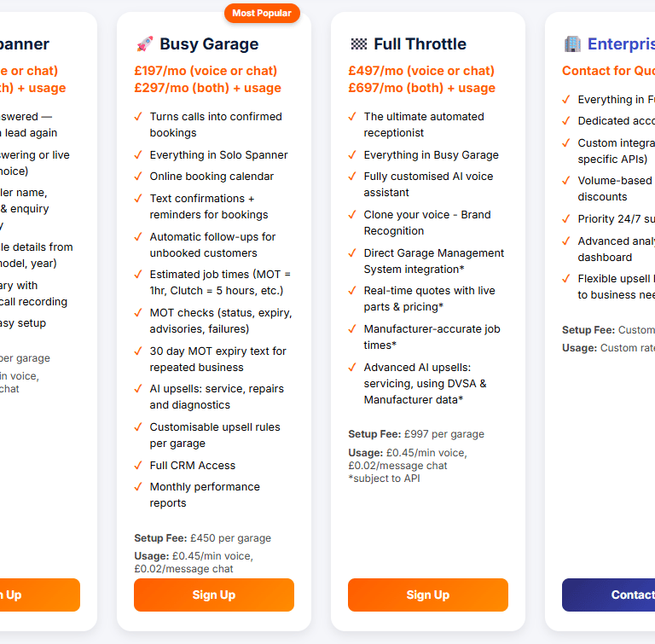This screenshot has height=644, width=655.
Task: Click checkmark beside Everything in Solo Spanner
Action: click(x=138, y=155)
